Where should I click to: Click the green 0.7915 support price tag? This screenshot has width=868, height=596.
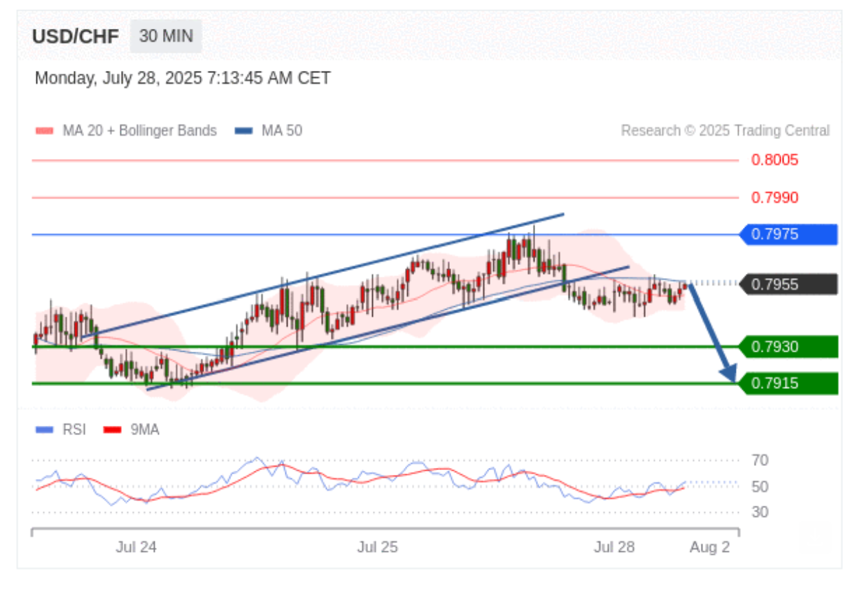788,383
